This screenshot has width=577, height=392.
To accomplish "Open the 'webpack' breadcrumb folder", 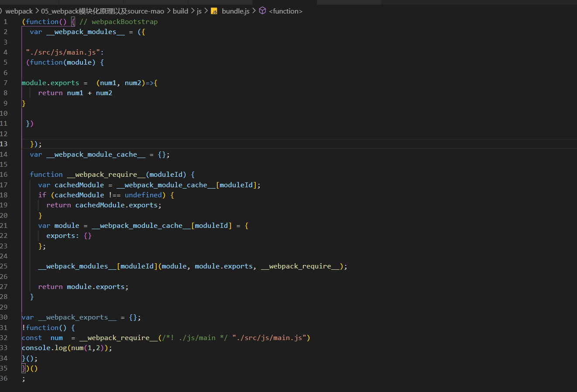I will point(19,11).
